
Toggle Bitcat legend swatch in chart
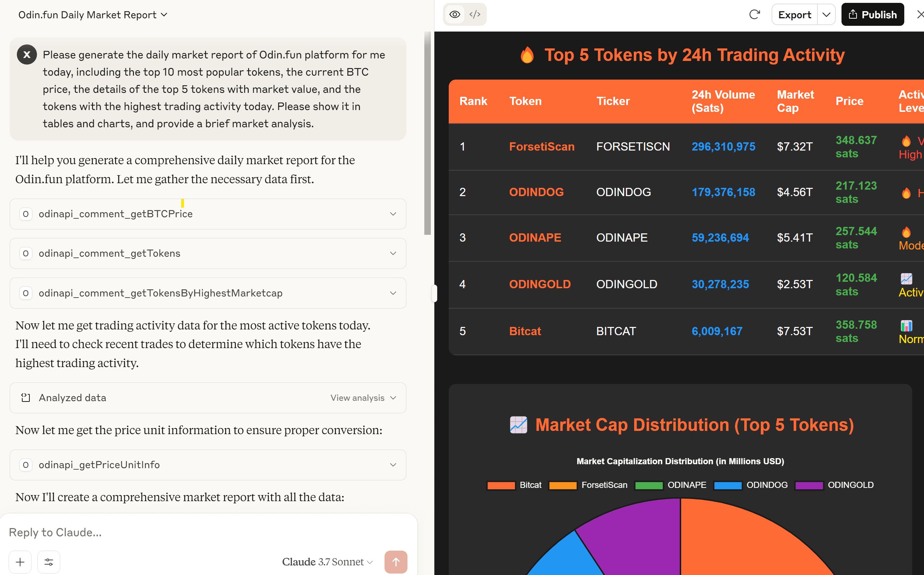(x=501, y=485)
